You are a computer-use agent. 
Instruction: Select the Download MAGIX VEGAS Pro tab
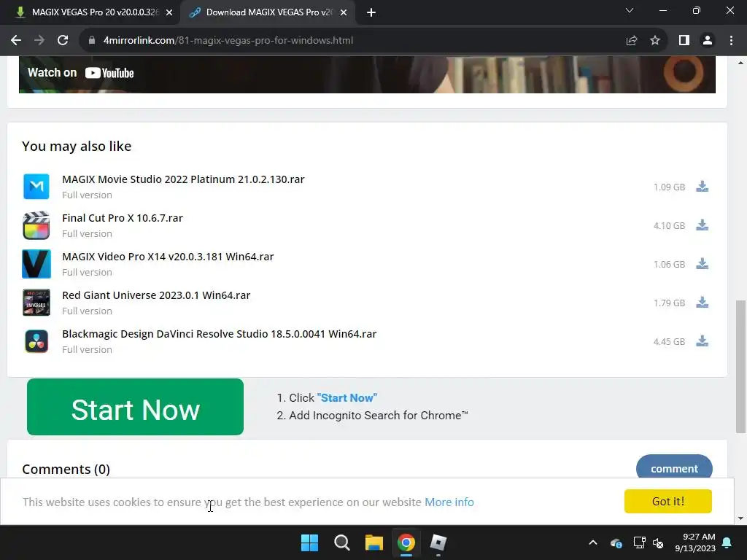268,12
